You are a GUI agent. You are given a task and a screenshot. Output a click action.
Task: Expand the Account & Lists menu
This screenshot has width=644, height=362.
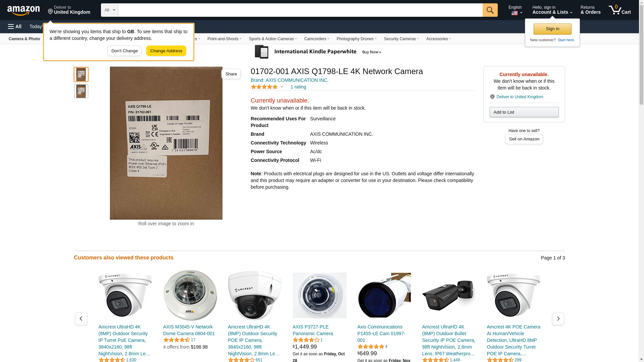point(552,10)
